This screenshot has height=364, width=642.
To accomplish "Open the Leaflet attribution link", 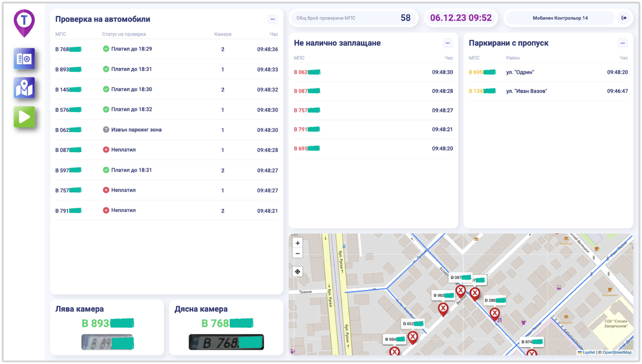I will click(588, 352).
